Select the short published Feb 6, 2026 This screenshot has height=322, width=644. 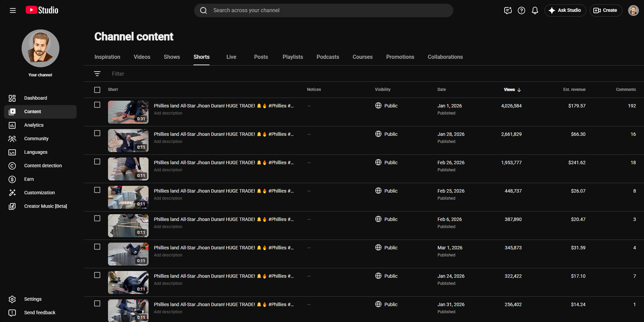pos(97,218)
